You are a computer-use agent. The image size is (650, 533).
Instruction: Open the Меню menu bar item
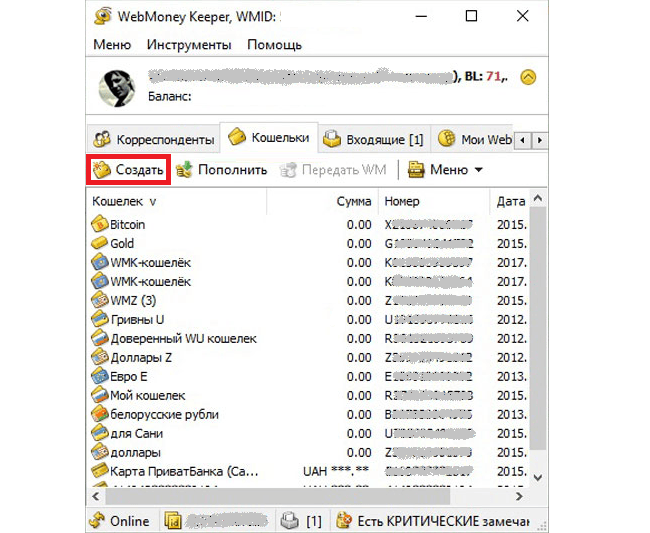tap(112, 45)
